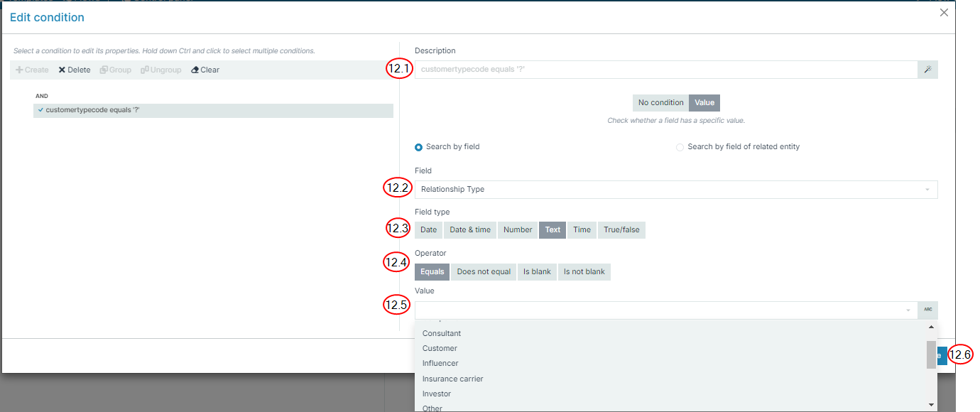
Task: Select the Is not blank operator
Action: (x=584, y=272)
